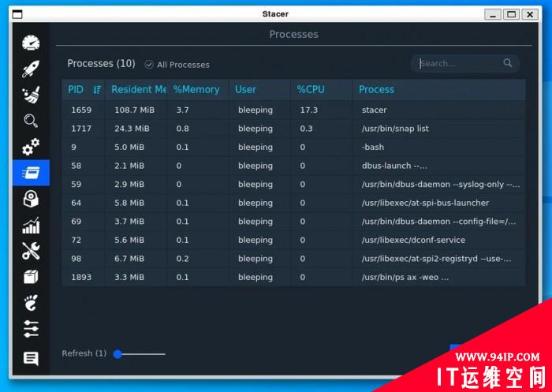
Task: Toggle the All Processes checkbox
Action: [149, 65]
